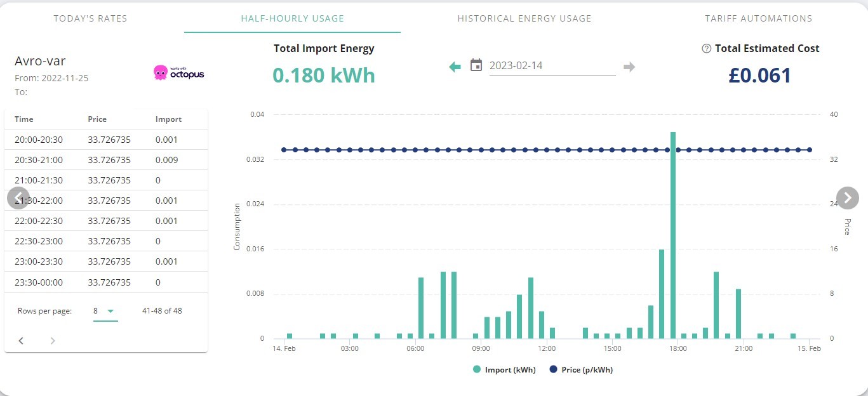Click the left carousel arrow button
The height and width of the screenshot is (396, 868).
point(18,198)
